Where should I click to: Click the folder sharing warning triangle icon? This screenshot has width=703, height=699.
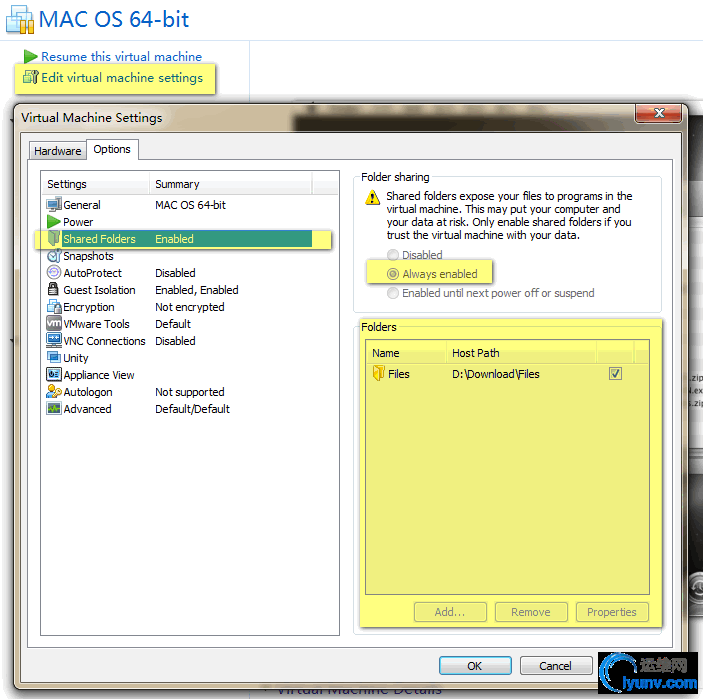click(x=373, y=197)
